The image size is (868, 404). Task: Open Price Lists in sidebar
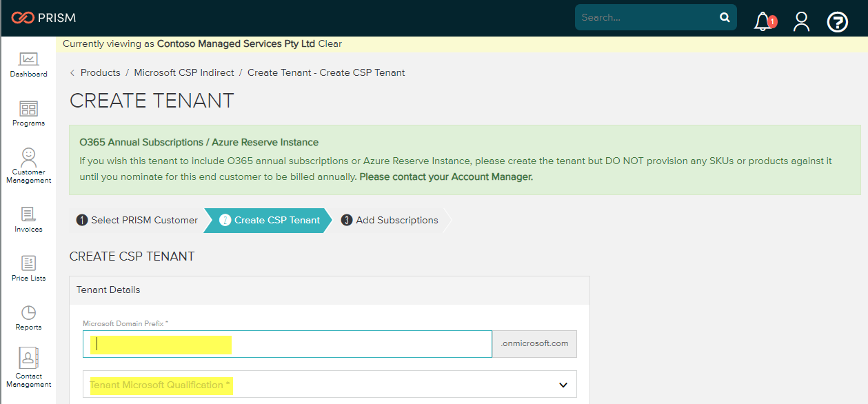(x=28, y=269)
